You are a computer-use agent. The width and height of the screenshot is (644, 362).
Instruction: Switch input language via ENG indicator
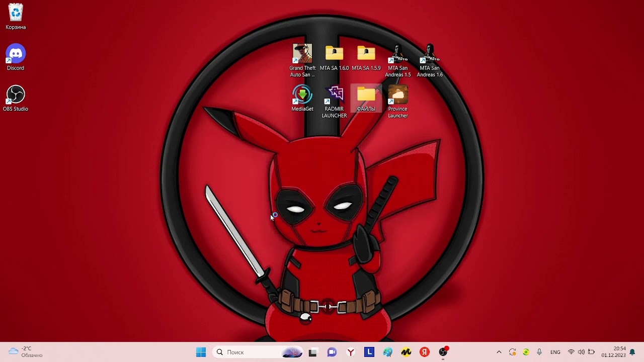pyautogui.click(x=555, y=352)
